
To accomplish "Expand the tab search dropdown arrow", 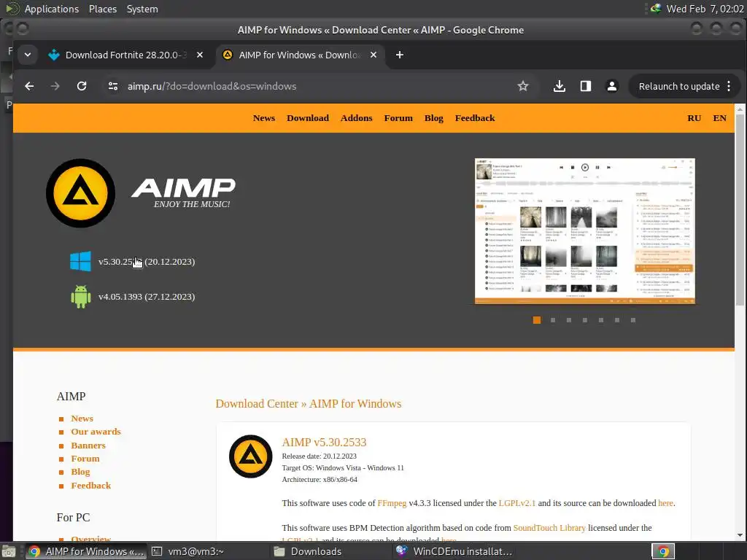I will coord(28,55).
